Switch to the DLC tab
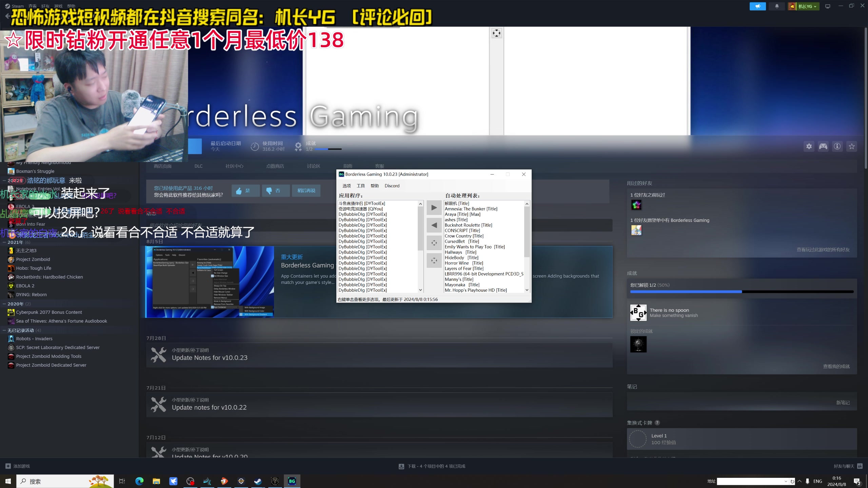868x488 pixels. pyautogui.click(x=198, y=166)
